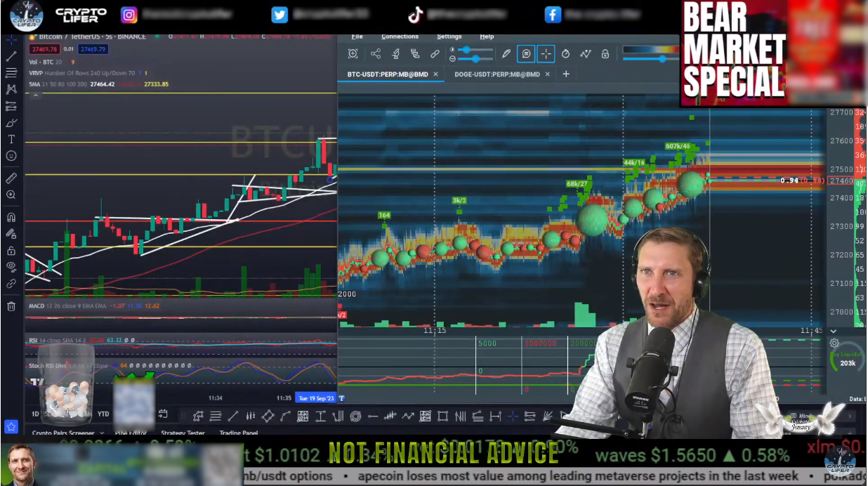Adjust the heatmap color gradient slider
The width and height of the screenshot is (868, 486).
click(x=652, y=58)
